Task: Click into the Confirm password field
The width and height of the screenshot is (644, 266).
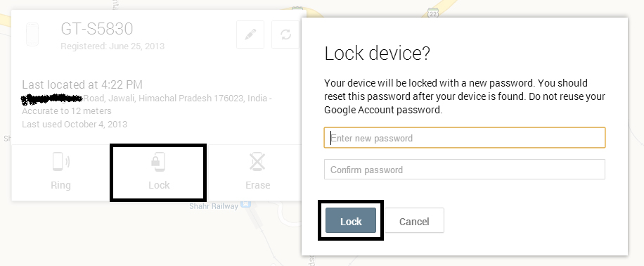Action: coord(465,170)
